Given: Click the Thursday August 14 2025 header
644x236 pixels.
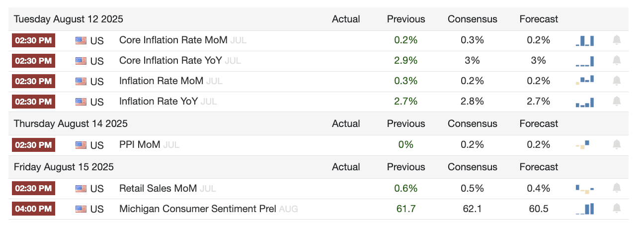Looking at the screenshot, I should 71,123.
